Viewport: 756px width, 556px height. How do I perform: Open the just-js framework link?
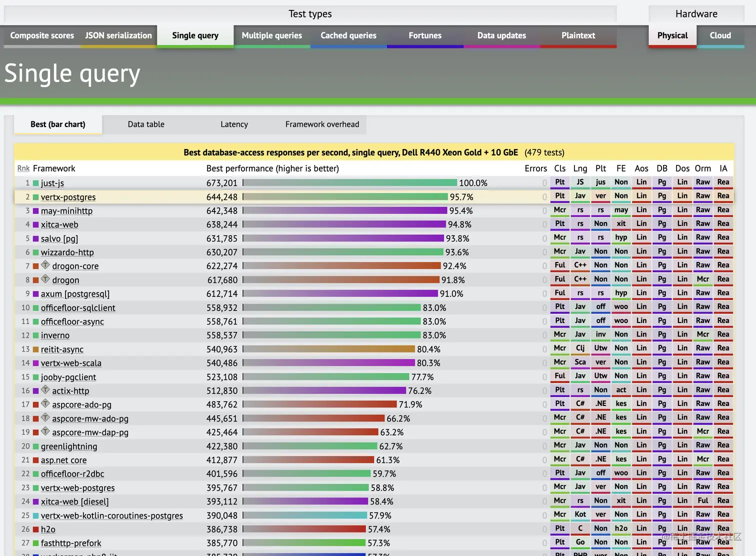click(x=52, y=183)
